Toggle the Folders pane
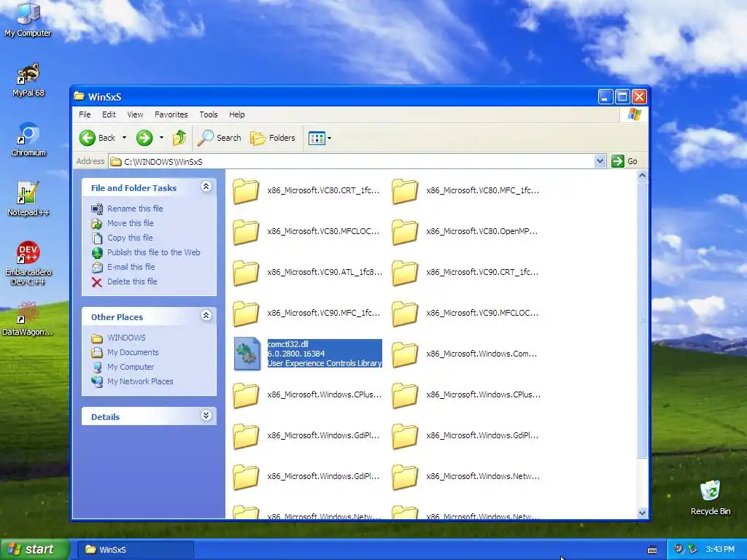Image resolution: width=747 pixels, height=560 pixels. pyautogui.click(x=273, y=138)
